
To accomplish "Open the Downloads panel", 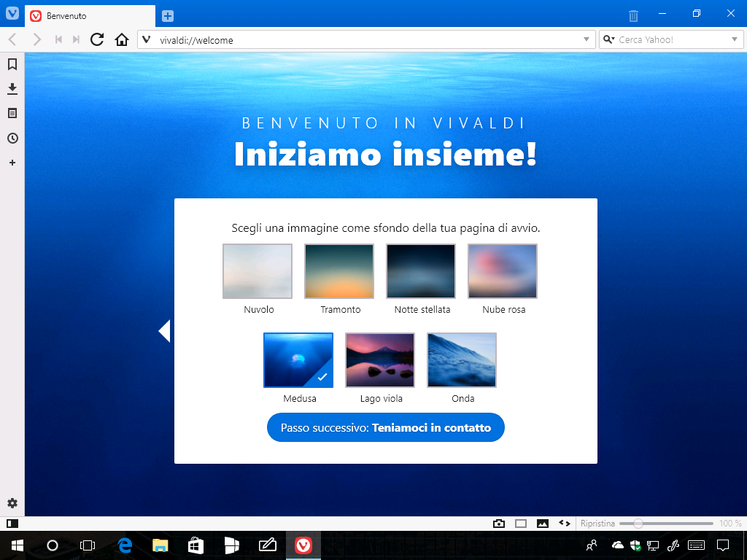I will pos(12,88).
